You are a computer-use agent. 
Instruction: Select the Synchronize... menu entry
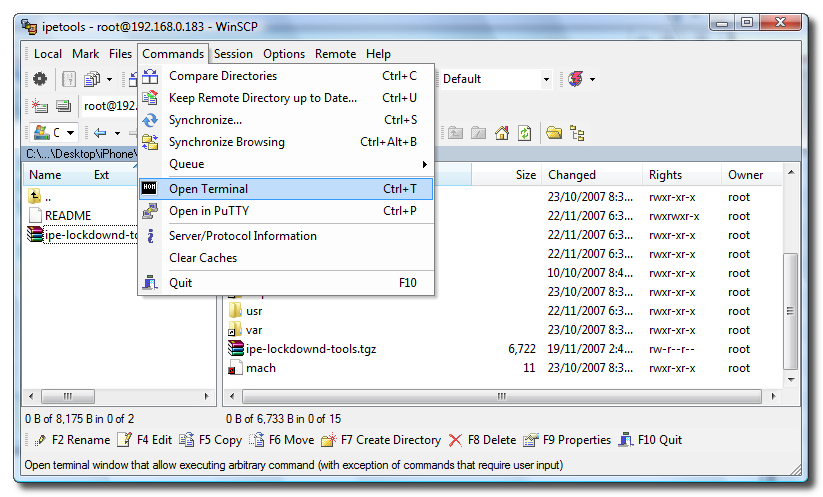pos(286,120)
